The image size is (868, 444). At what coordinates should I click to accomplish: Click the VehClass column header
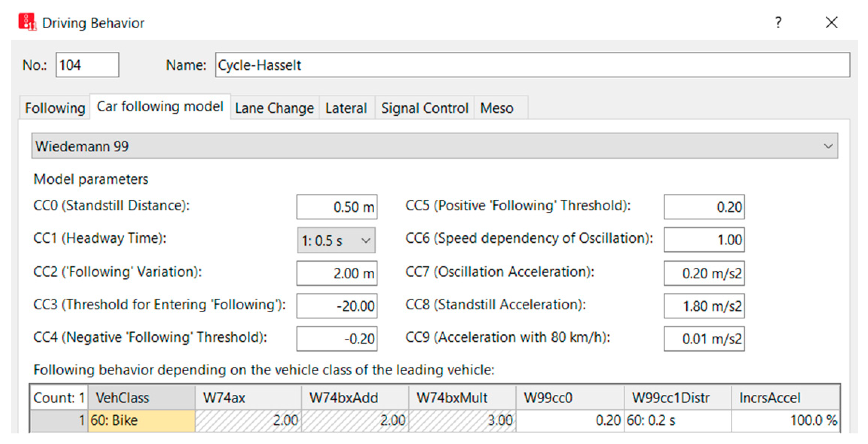pos(142,398)
